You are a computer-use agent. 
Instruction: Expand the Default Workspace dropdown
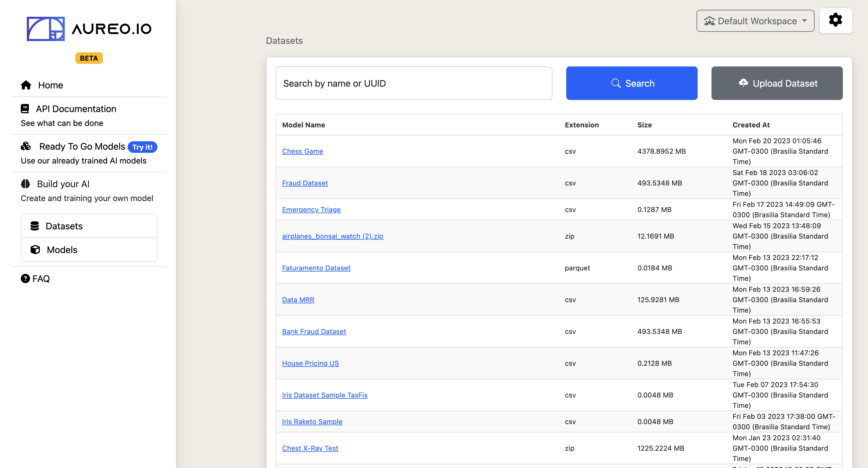(755, 21)
